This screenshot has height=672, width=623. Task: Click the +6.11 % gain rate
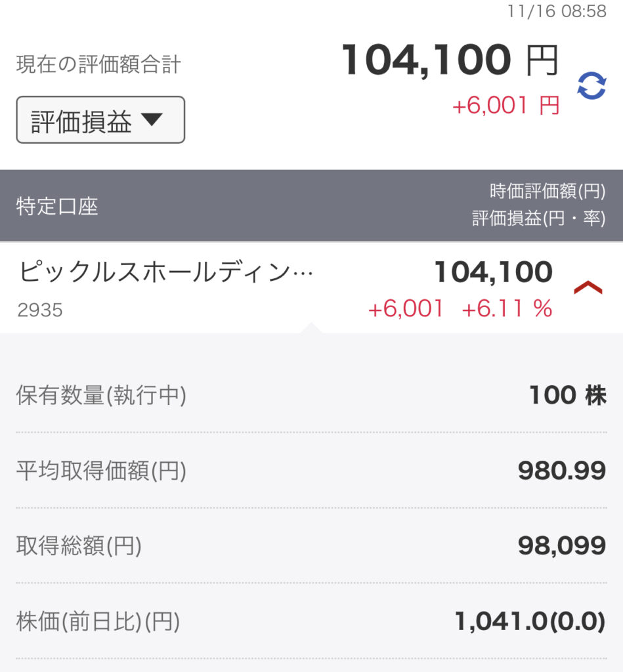click(507, 308)
